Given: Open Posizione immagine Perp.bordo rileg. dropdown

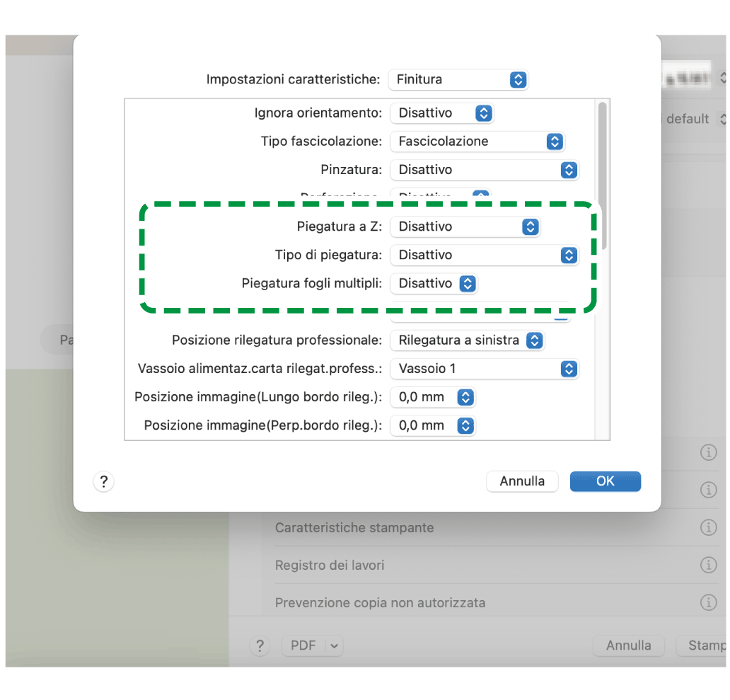Looking at the screenshot, I should coord(432,425).
